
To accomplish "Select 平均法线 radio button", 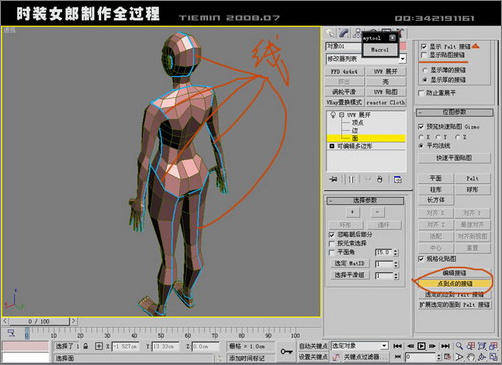I will 421,146.
